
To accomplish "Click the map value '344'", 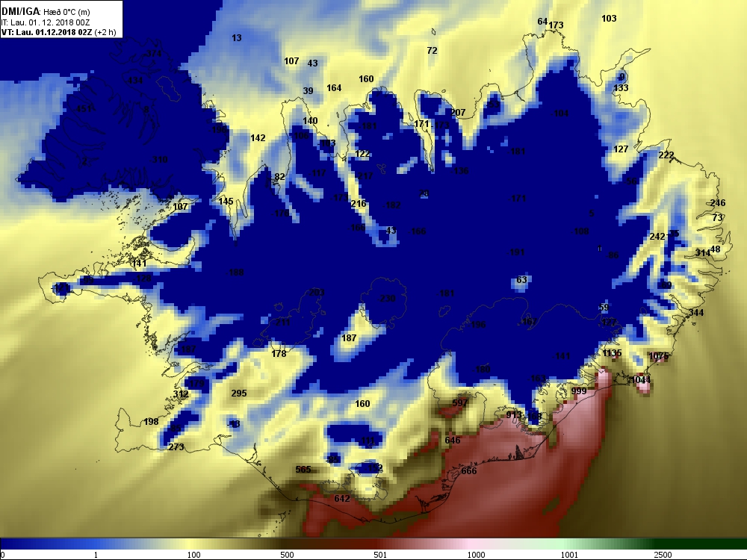I will 696,313.
